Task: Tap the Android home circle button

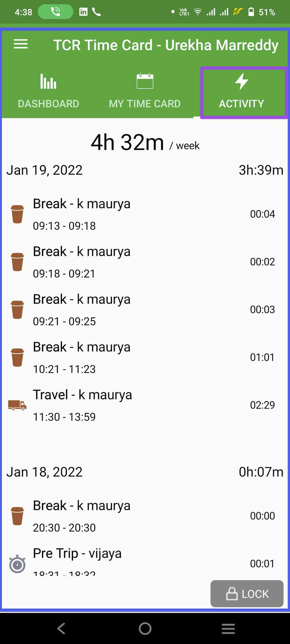Action: point(145,628)
